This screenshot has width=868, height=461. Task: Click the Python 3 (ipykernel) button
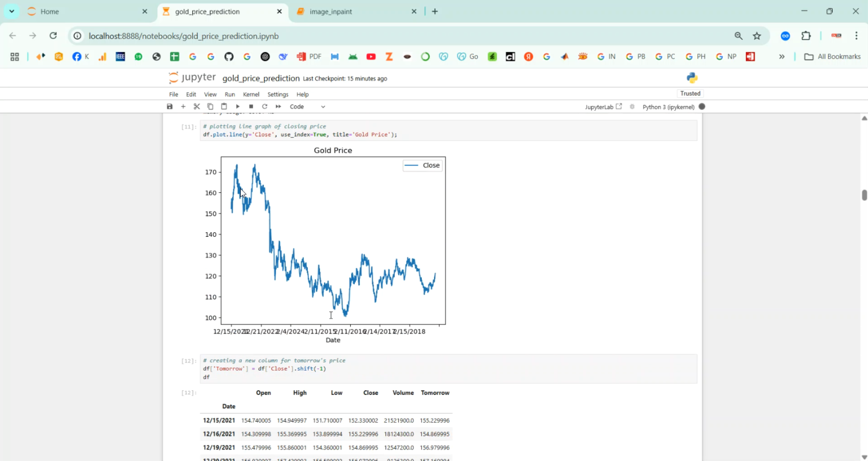[x=668, y=107]
